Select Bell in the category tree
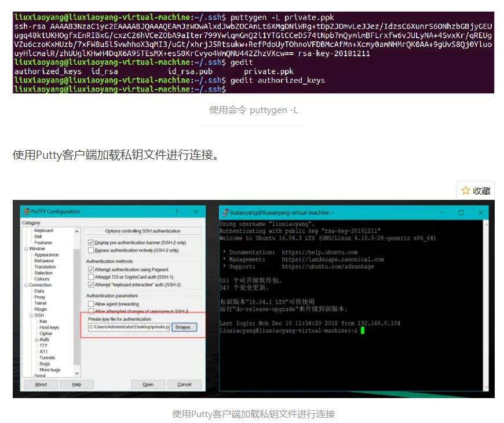The width and height of the screenshot is (504, 423). click(38, 236)
